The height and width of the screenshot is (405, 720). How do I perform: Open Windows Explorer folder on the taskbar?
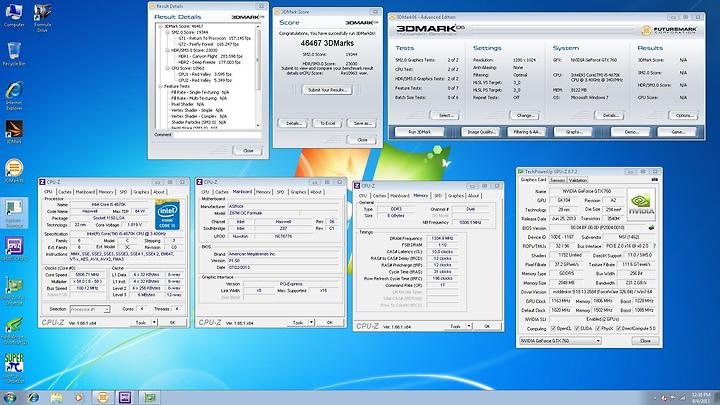coord(56,398)
